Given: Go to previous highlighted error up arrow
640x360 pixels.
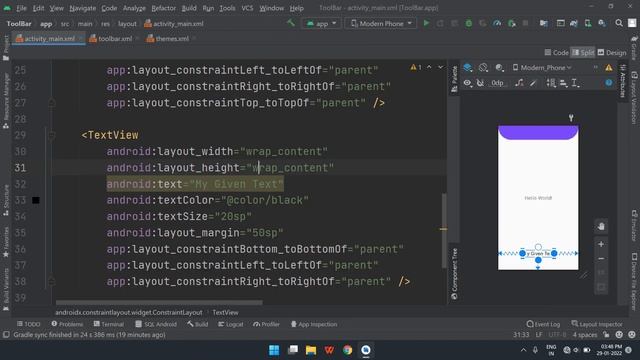Looking at the screenshot, I should [429, 67].
